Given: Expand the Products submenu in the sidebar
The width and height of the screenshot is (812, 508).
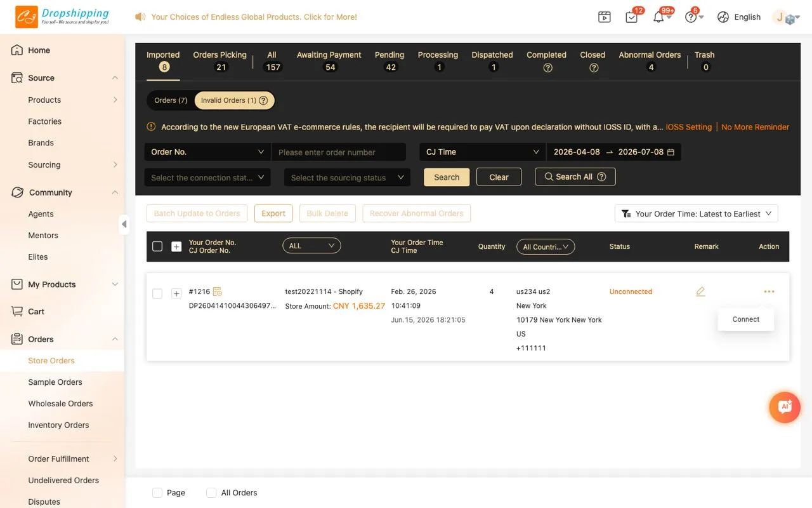Looking at the screenshot, I should pos(115,100).
